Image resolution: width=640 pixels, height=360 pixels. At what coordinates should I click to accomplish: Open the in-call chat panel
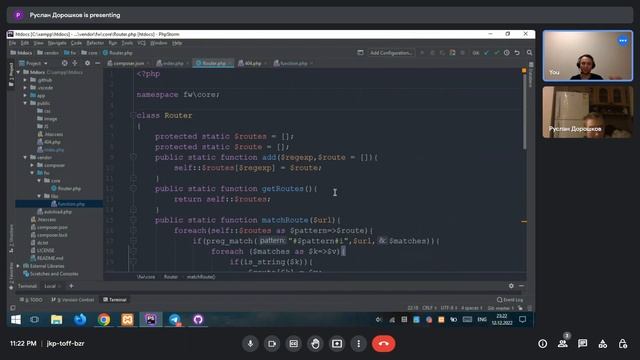point(582,344)
